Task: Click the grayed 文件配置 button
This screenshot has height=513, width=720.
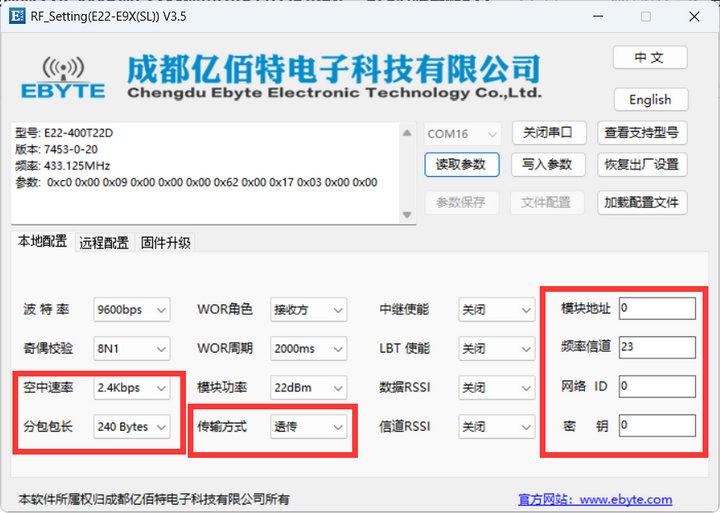Action: [x=546, y=203]
